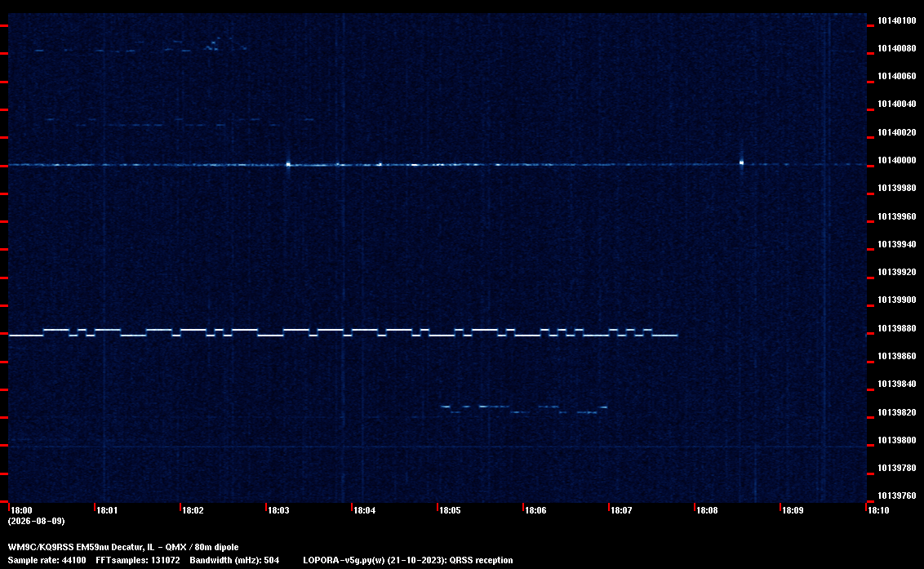Click frequency label 10139800

(x=897, y=440)
